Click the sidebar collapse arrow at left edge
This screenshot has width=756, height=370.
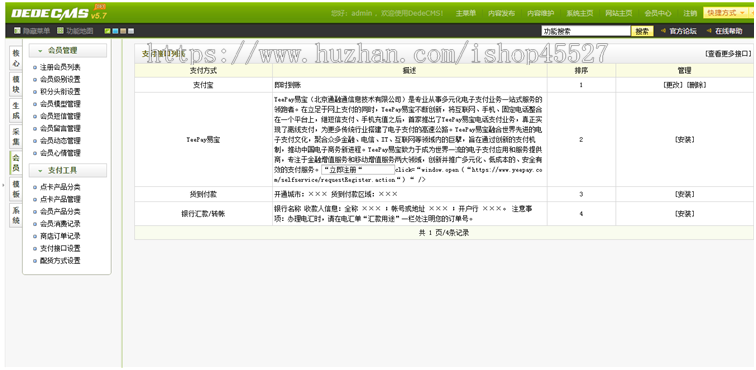(2, 184)
